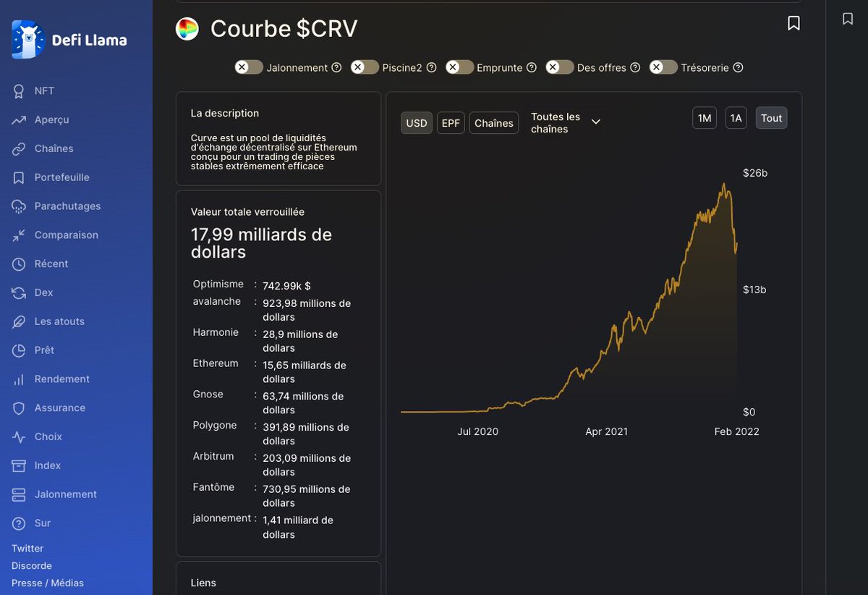Viewport: 868px width, 595px height.
Task: Click help icon next to Trésorerie toggle
Action: tap(738, 67)
